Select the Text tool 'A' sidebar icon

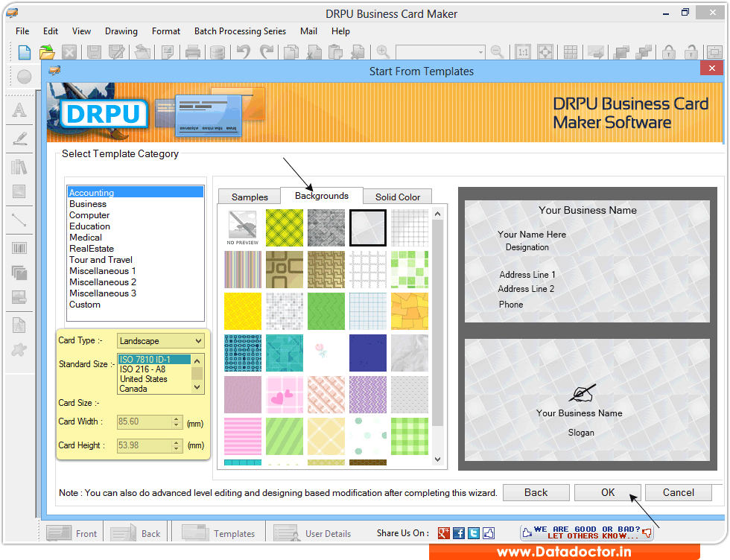coord(19,110)
